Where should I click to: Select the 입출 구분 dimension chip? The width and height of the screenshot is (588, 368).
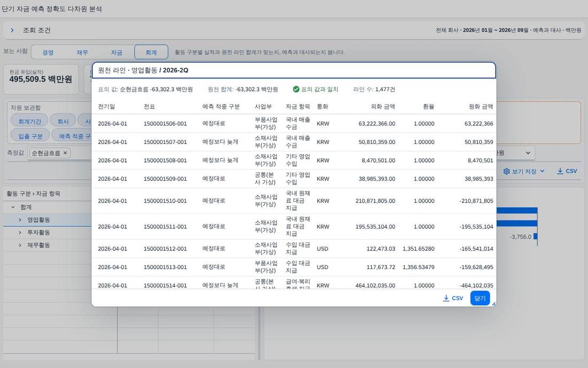click(x=30, y=136)
